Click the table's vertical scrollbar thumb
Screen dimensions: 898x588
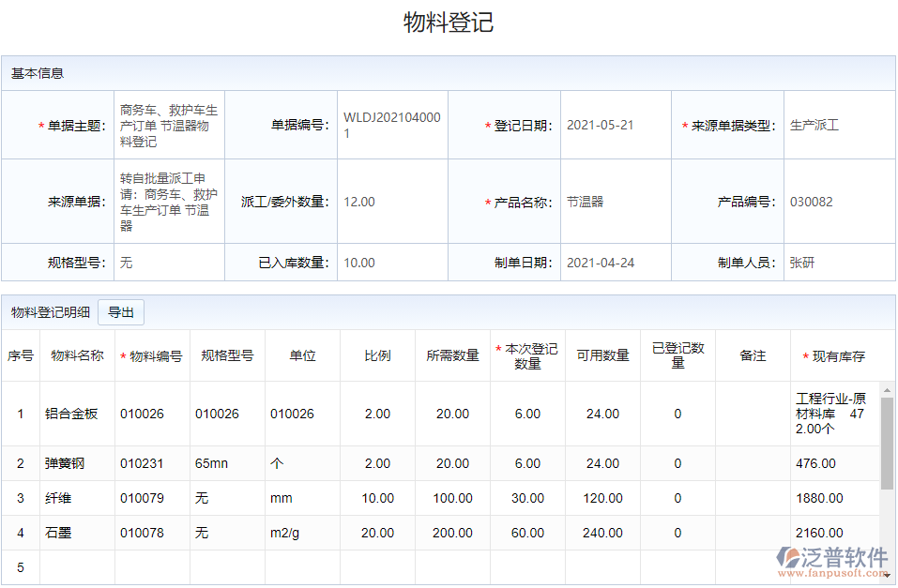[x=887, y=441]
